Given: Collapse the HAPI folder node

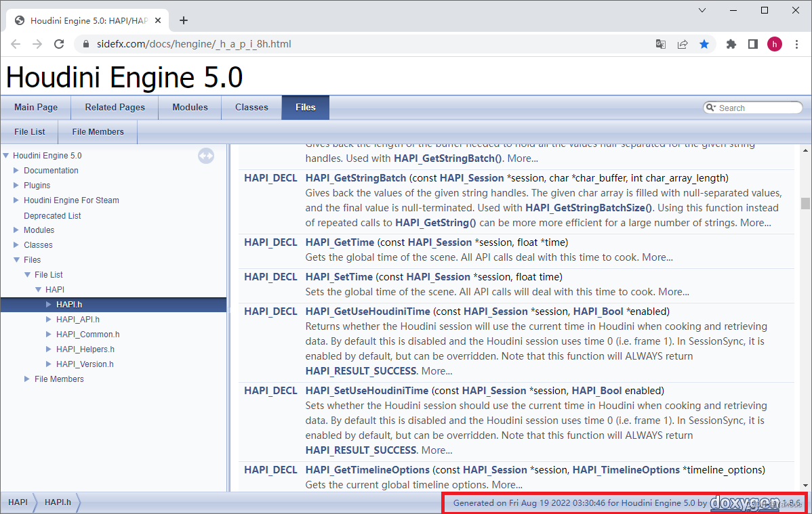Looking at the screenshot, I should [x=38, y=289].
